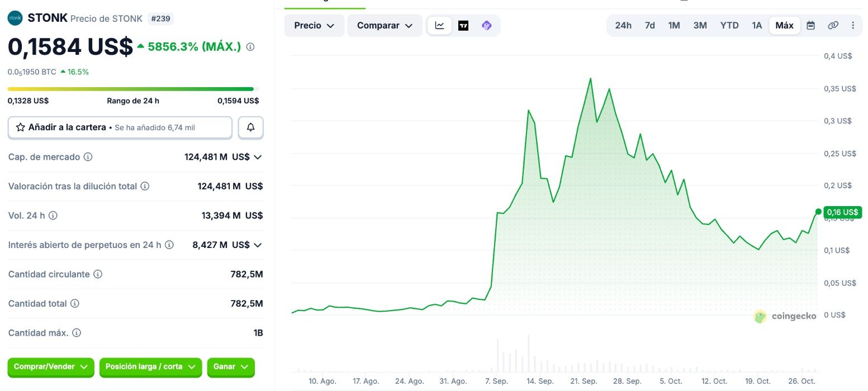Expand the Cap. de mercado chevron

coord(258,157)
